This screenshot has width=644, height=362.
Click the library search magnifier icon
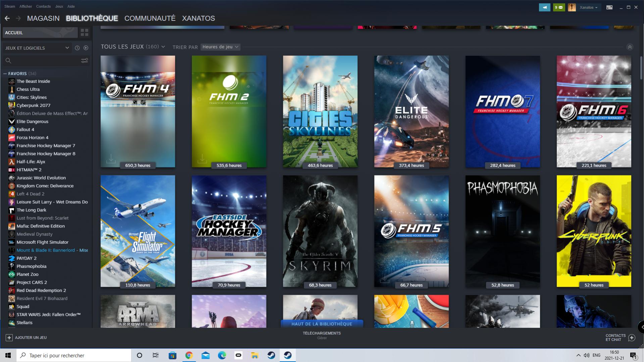8,60
